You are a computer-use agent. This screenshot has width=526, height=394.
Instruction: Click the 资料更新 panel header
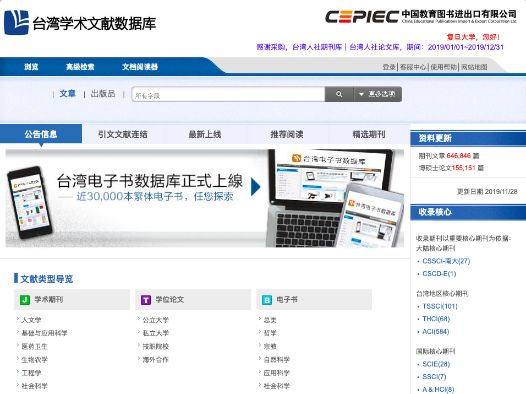pos(468,138)
